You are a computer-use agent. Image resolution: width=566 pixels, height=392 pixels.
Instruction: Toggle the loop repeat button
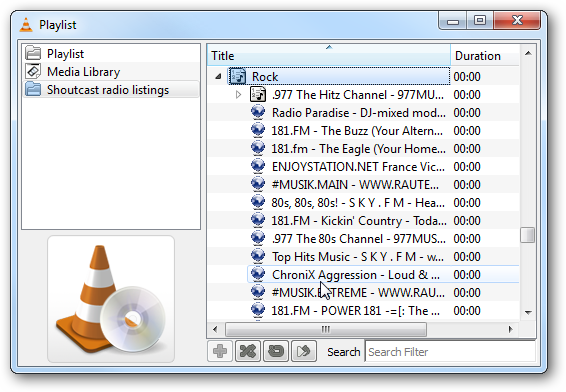click(276, 351)
